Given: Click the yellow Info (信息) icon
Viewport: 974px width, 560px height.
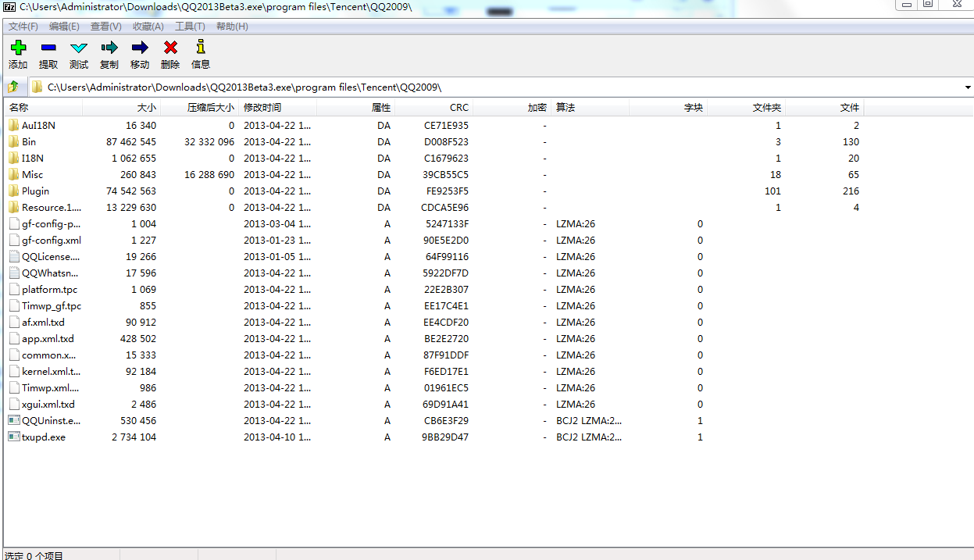Looking at the screenshot, I should tap(201, 47).
